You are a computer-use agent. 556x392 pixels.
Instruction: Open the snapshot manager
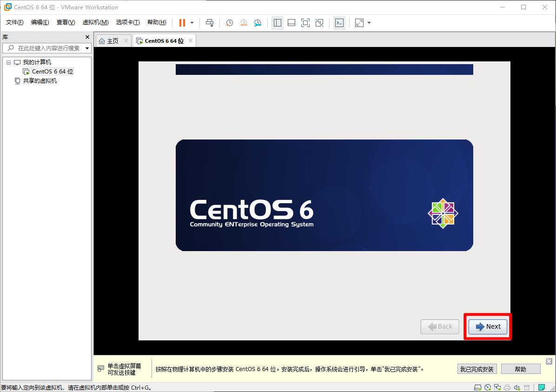click(258, 22)
